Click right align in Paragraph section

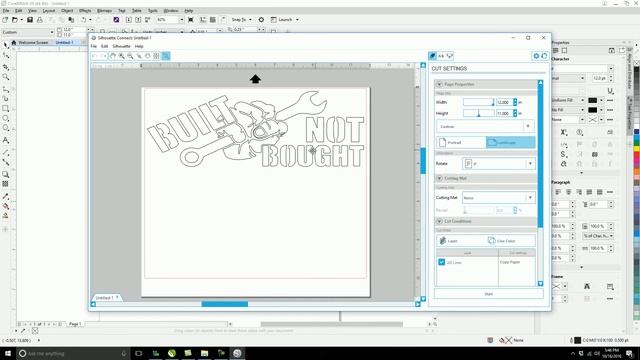pos(579,192)
